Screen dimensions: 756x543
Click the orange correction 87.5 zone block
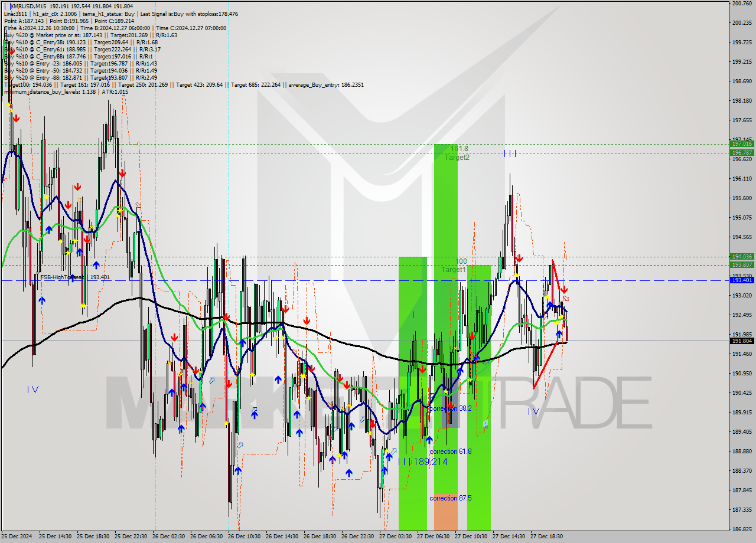[445, 513]
